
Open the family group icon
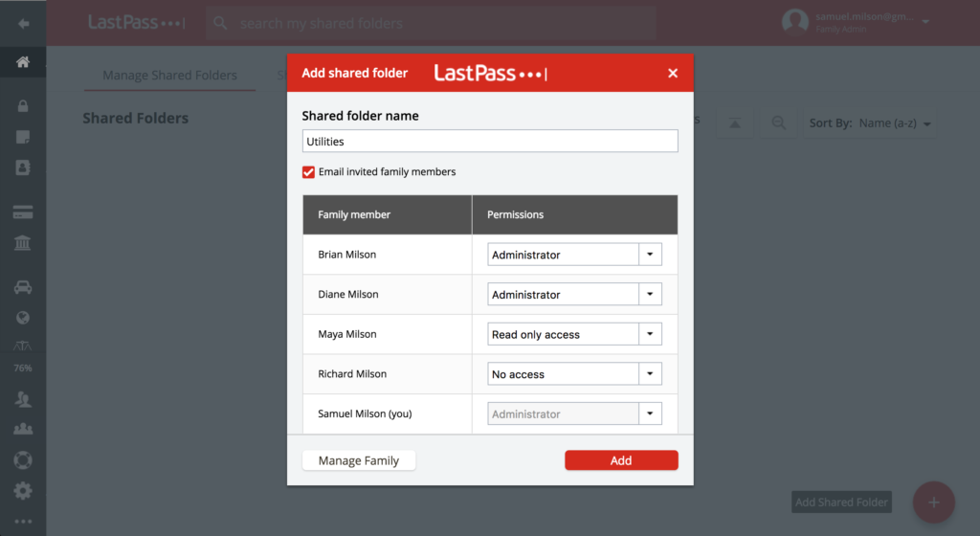click(23, 429)
